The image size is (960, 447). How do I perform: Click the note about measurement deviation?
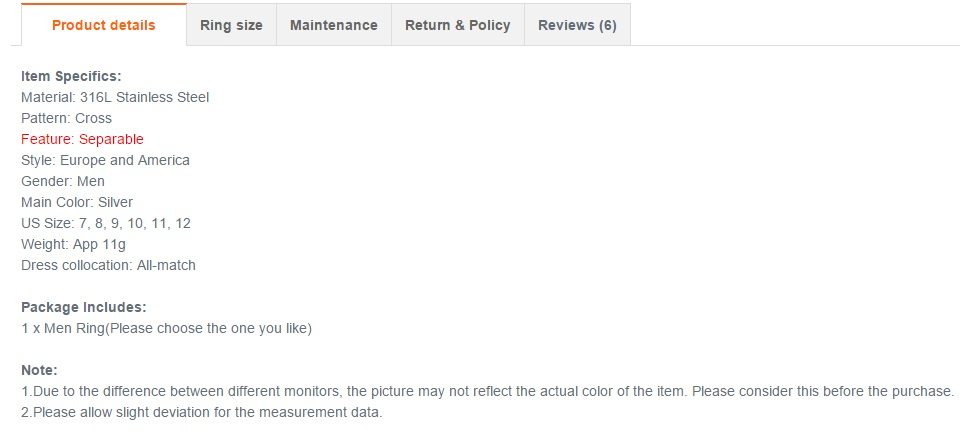click(201, 412)
